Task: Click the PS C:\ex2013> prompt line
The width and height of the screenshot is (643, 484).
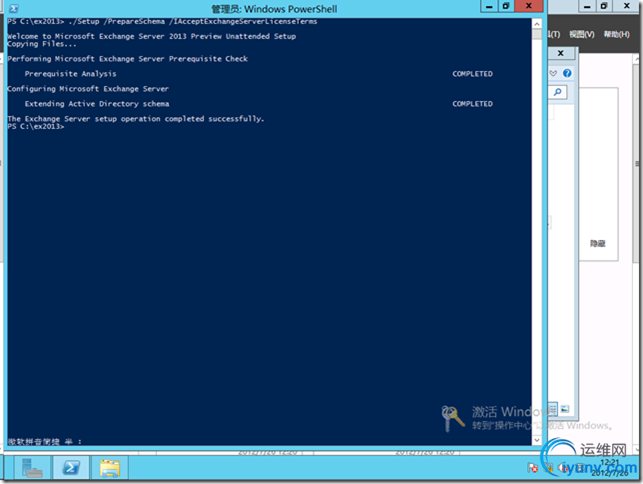Action: coord(36,126)
